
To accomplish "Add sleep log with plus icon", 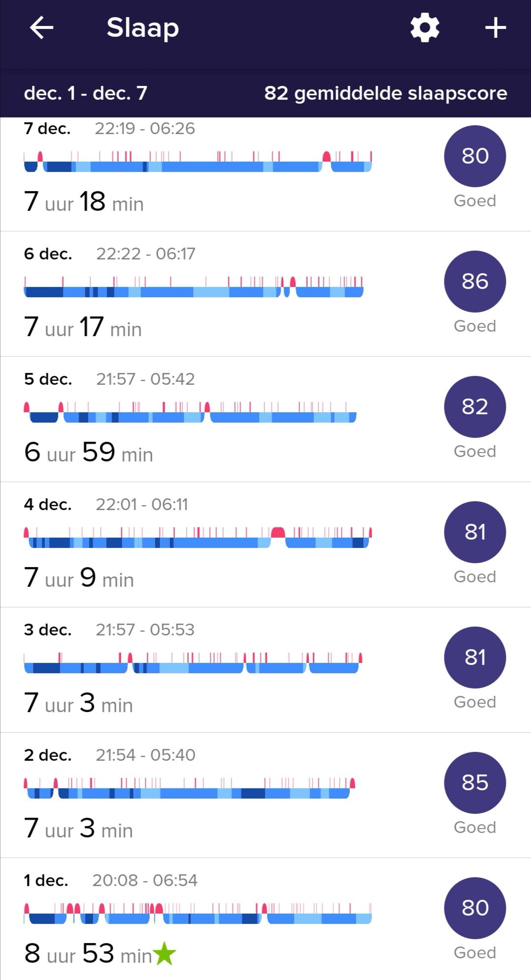I will coord(496,28).
